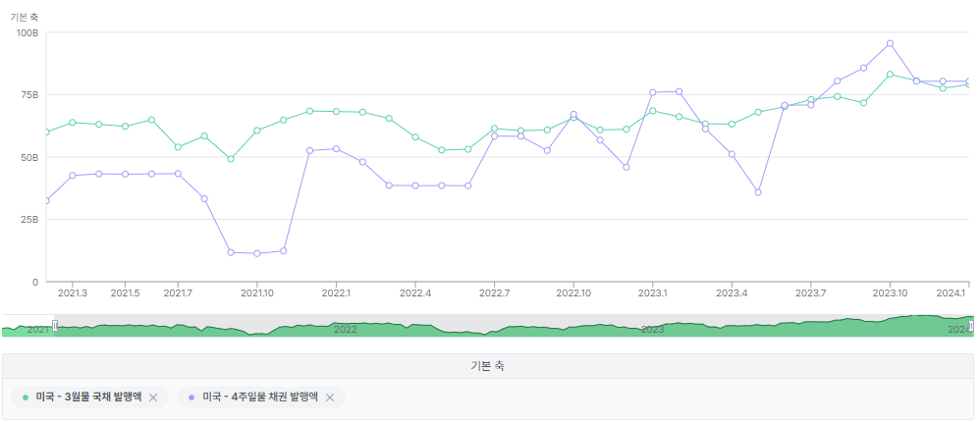Click the purple dot of 4주일물 채권 legend
Image resolution: width=980 pixels, height=424 pixels.
(x=191, y=397)
